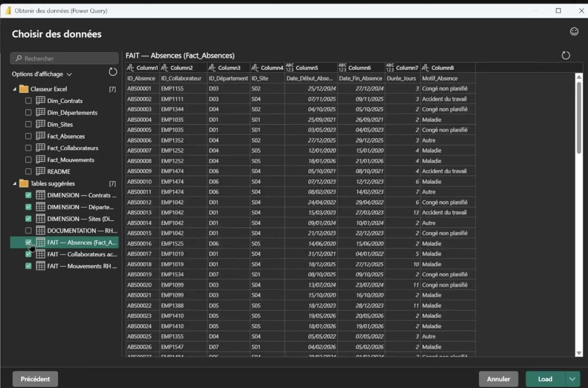Screen dimensions: 588x388
Task: Check the Dim_Contrats checkbox
Action: pos(28,101)
